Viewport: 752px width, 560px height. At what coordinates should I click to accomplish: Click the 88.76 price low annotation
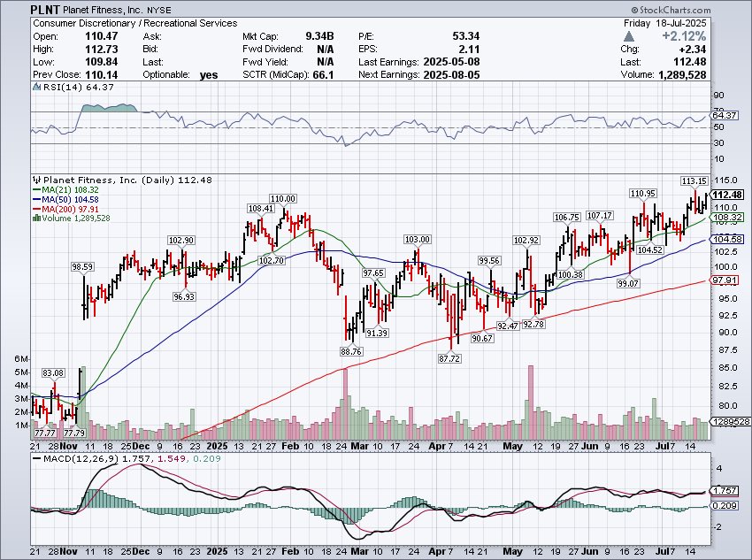click(x=351, y=351)
